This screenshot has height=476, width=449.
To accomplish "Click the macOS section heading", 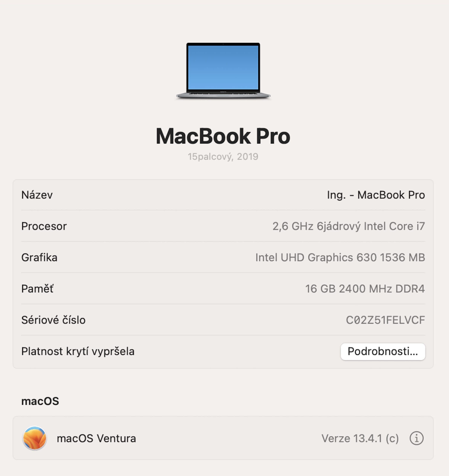I will coord(40,401).
